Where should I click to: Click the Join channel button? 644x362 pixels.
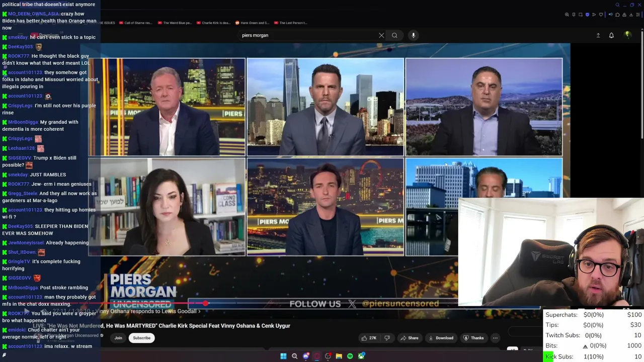pyautogui.click(x=118, y=338)
